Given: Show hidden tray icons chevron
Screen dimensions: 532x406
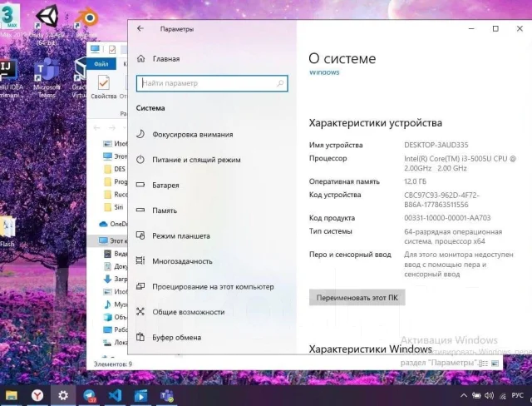Looking at the screenshot, I should [464, 395].
